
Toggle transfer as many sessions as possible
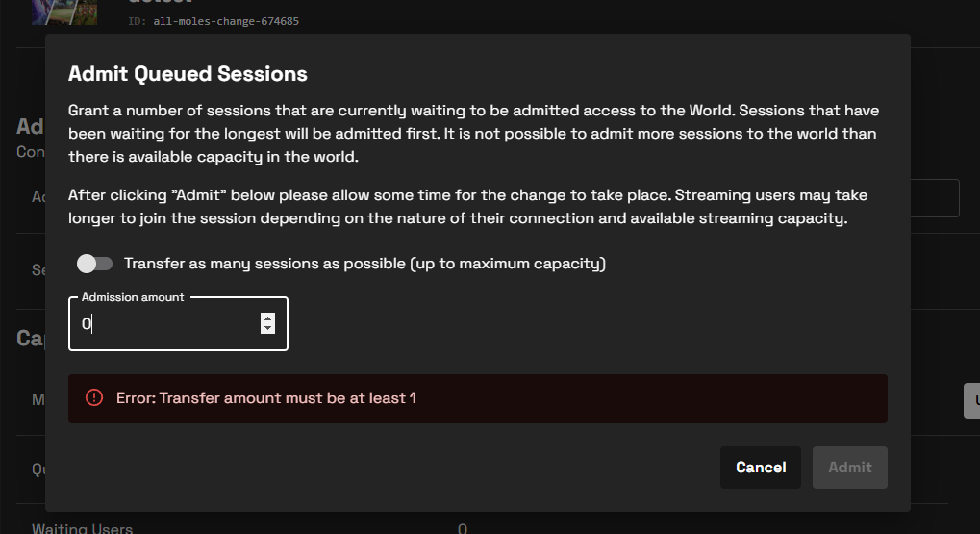click(94, 264)
